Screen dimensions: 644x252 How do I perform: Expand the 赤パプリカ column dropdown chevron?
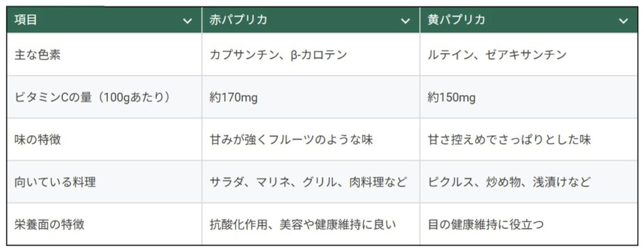pyautogui.click(x=406, y=21)
